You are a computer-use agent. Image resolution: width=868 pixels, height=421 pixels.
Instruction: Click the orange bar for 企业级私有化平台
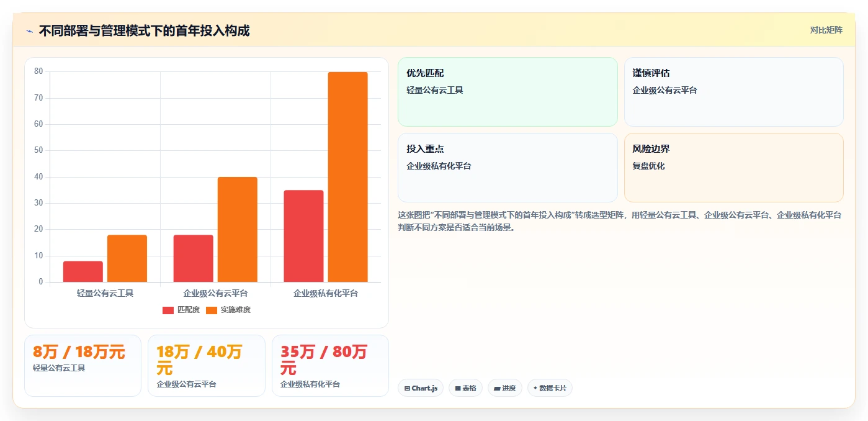[x=348, y=177]
